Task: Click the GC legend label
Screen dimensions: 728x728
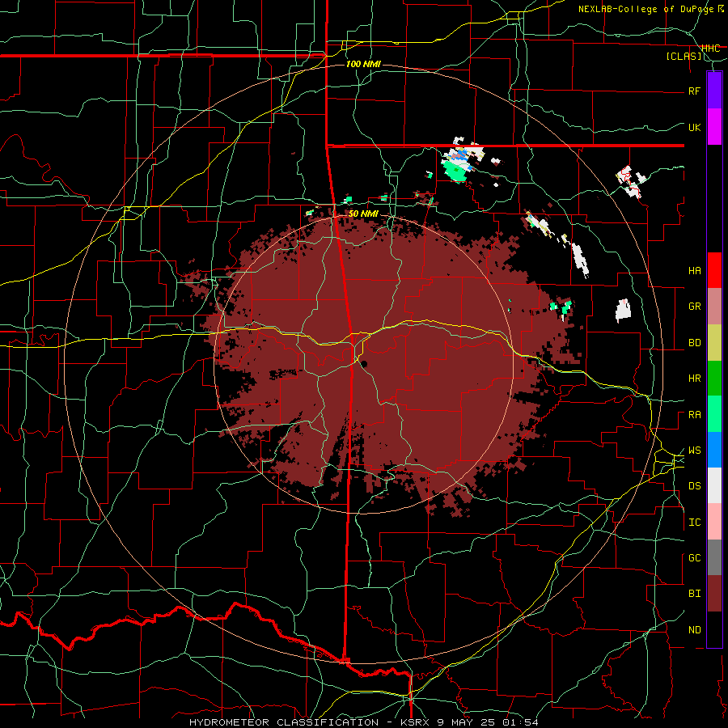Action: pos(695,558)
